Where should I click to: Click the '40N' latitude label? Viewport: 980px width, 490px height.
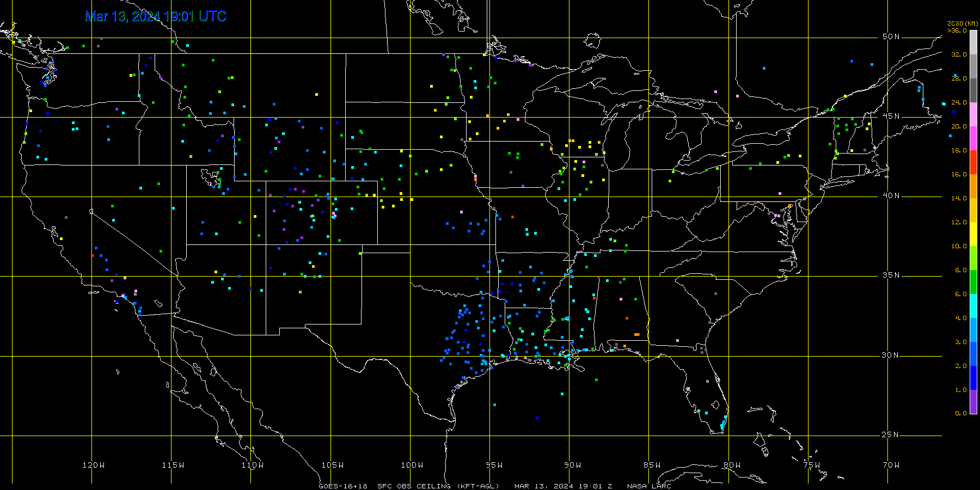click(x=891, y=196)
